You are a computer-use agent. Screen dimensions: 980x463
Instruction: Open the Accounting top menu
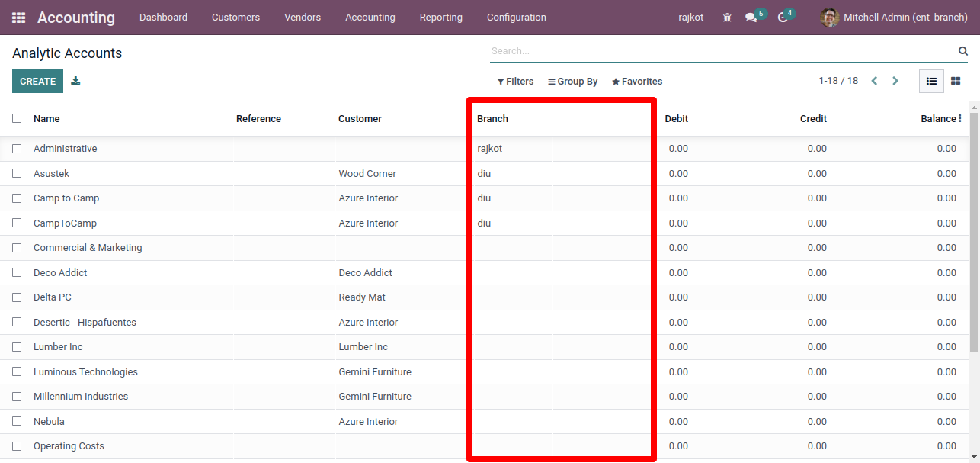coord(370,18)
